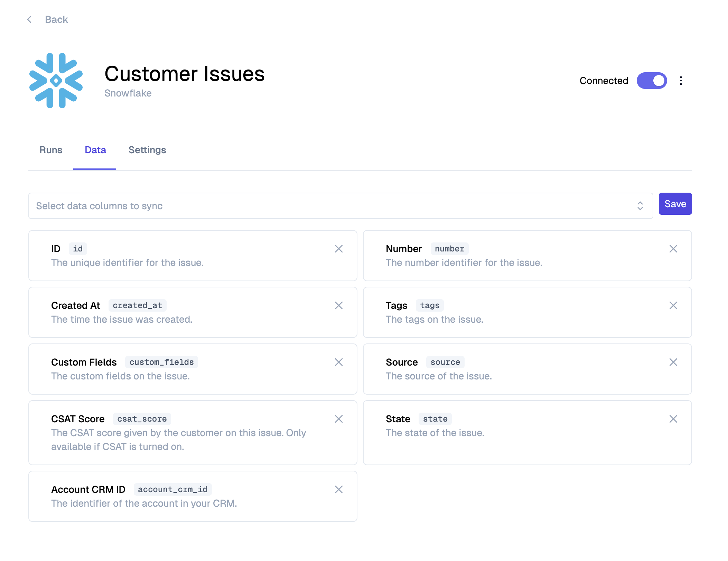This screenshot has width=728, height=561.
Task: Go Back to previous page
Action: coord(56,19)
